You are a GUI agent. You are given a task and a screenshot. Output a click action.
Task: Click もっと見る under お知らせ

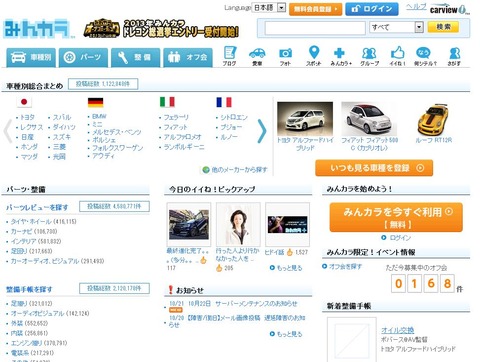click(289, 334)
